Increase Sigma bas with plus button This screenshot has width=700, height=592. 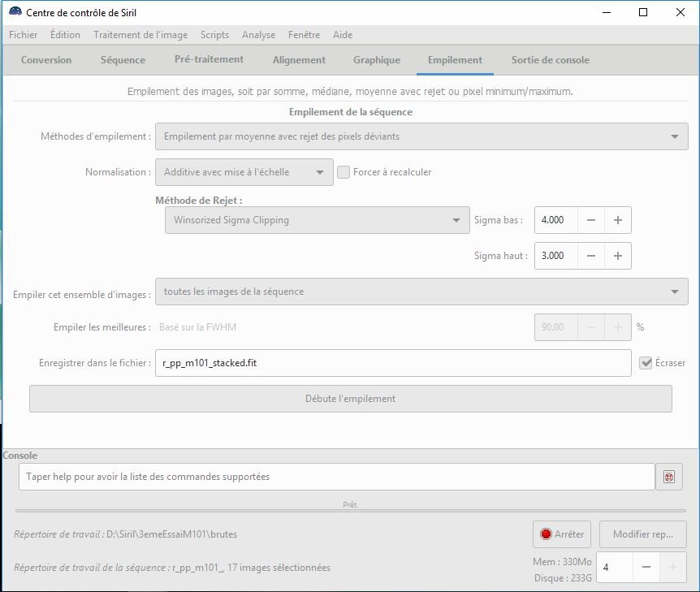[618, 220]
